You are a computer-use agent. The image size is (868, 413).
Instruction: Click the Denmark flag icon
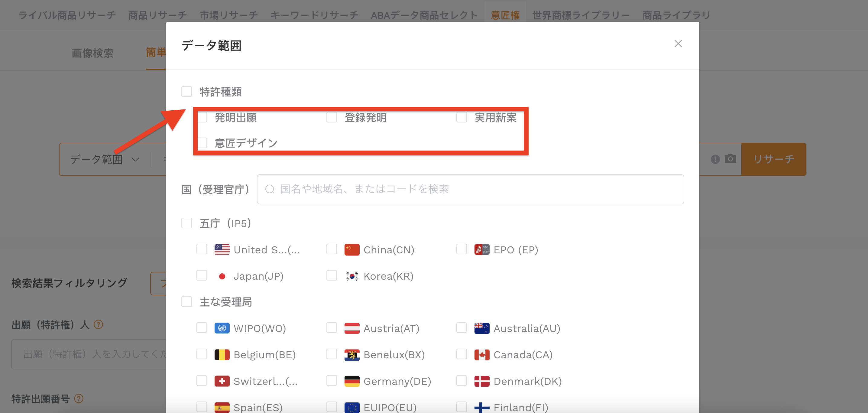pos(482,381)
